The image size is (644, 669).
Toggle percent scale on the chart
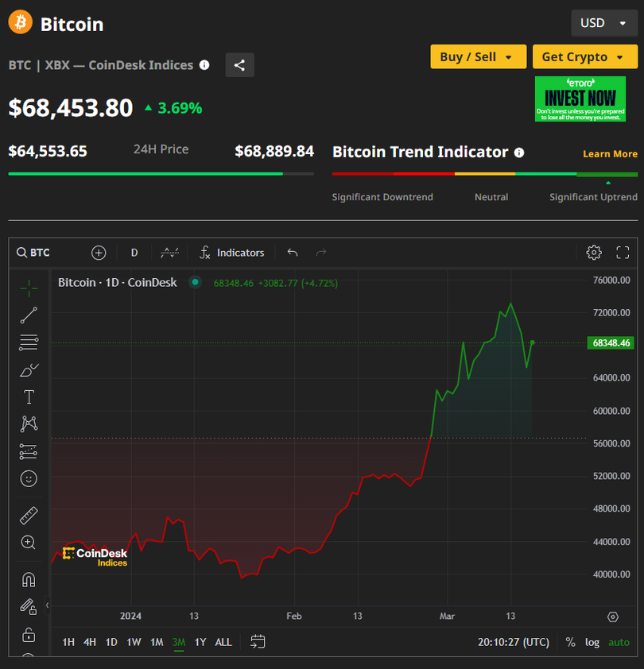(570, 642)
